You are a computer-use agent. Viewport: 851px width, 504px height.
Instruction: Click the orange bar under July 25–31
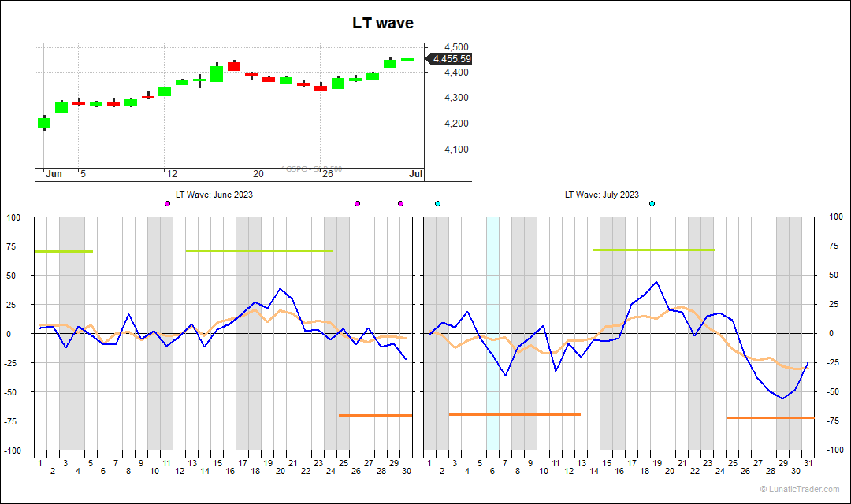point(771,417)
